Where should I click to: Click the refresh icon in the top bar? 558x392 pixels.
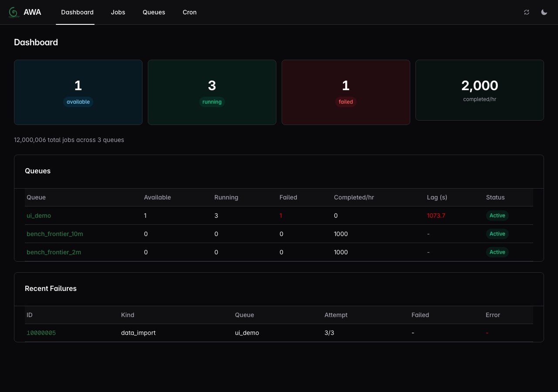coord(526,12)
